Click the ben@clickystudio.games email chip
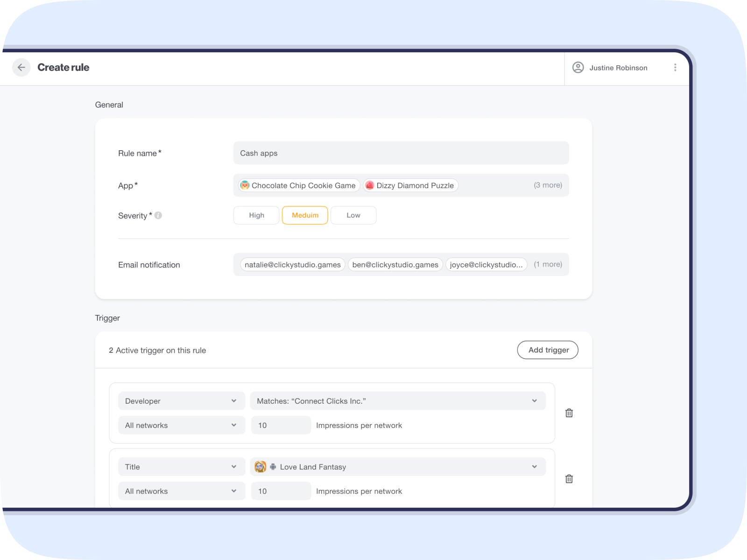The image size is (747, 560). tap(395, 265)
